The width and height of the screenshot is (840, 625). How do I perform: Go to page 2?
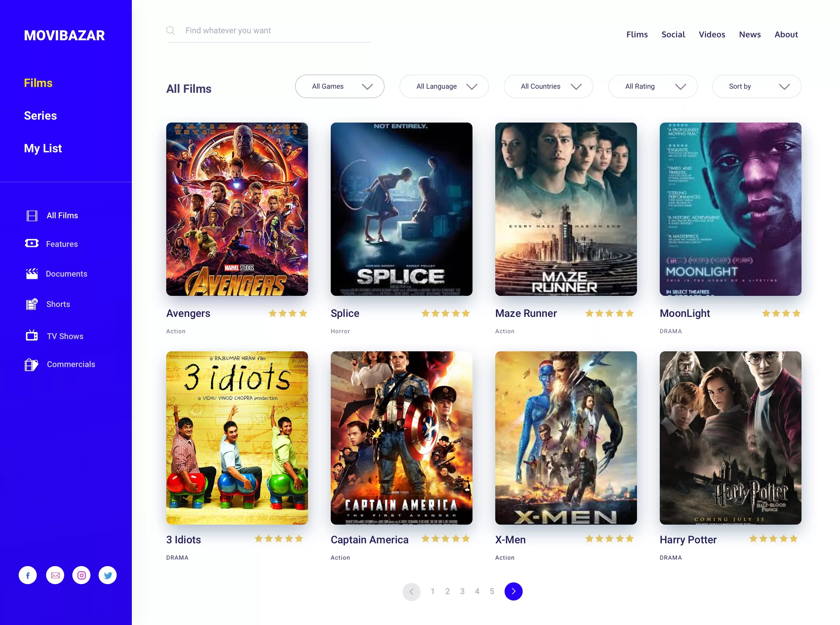447,591
